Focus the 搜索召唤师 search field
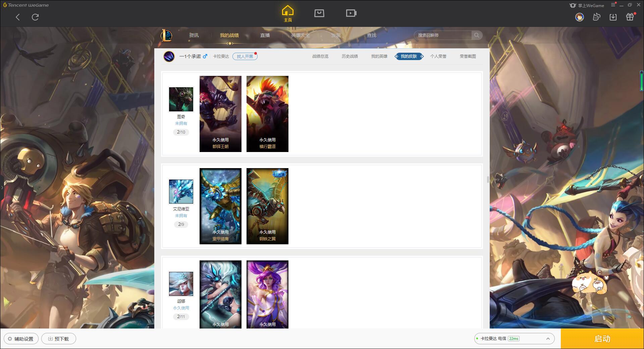 443,35
